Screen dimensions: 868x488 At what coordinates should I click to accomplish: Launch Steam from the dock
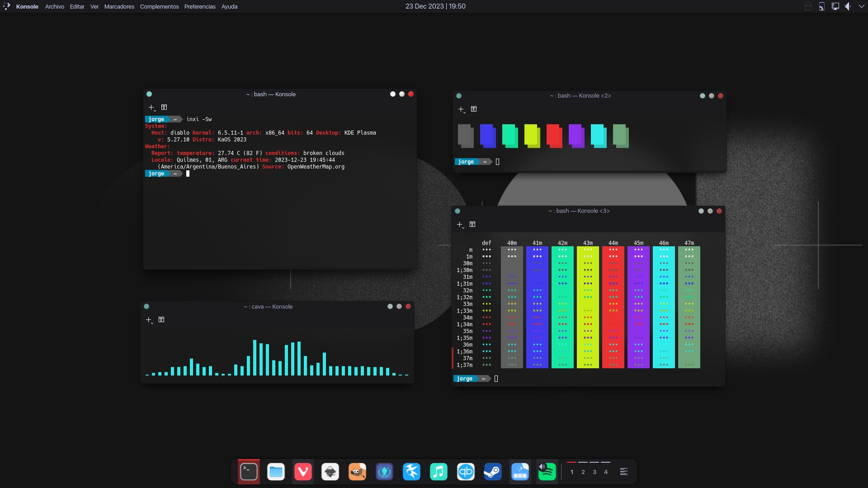click(493, 471)
